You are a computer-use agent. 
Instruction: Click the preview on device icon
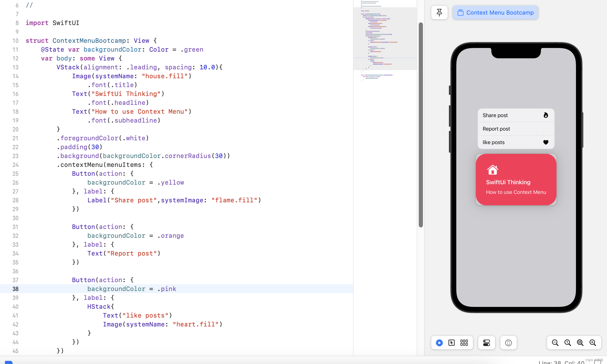tap(508, 343)
